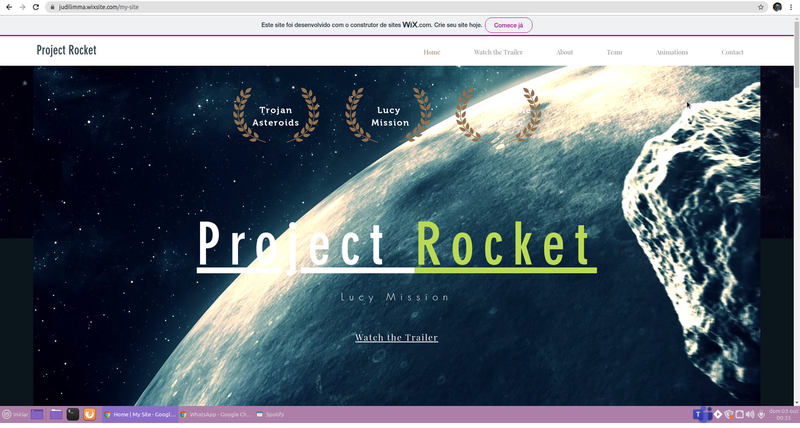Click the 'Lucy Mission' subtitle text
Viewport: 800px width, 428px height.
click(x=394, y=297)
